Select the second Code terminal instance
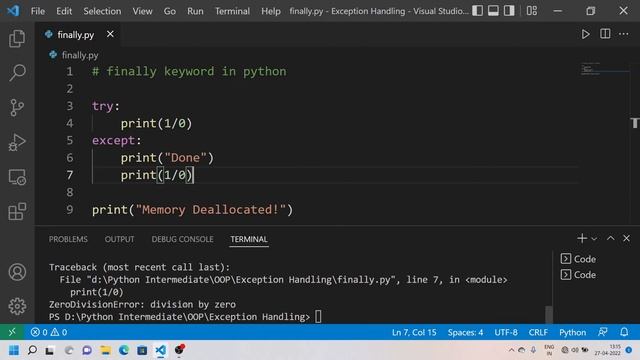The image size is (640, 360). coord(578,275)
